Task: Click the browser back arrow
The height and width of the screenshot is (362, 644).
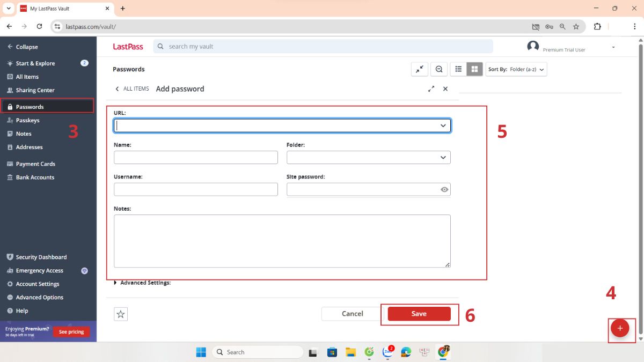Action: [9, 26]
